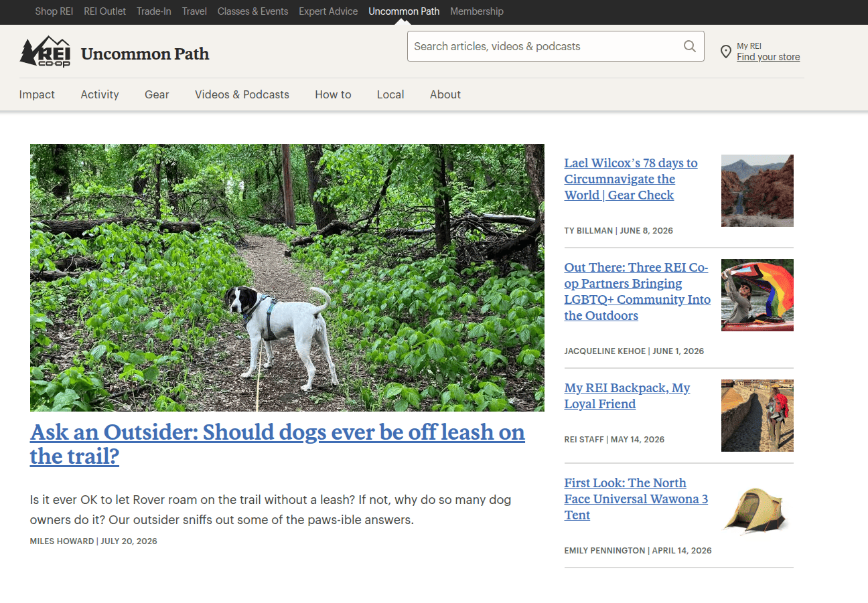Open Travel in the top bar
The image size is (868, 603).
[x=194, y=11]
